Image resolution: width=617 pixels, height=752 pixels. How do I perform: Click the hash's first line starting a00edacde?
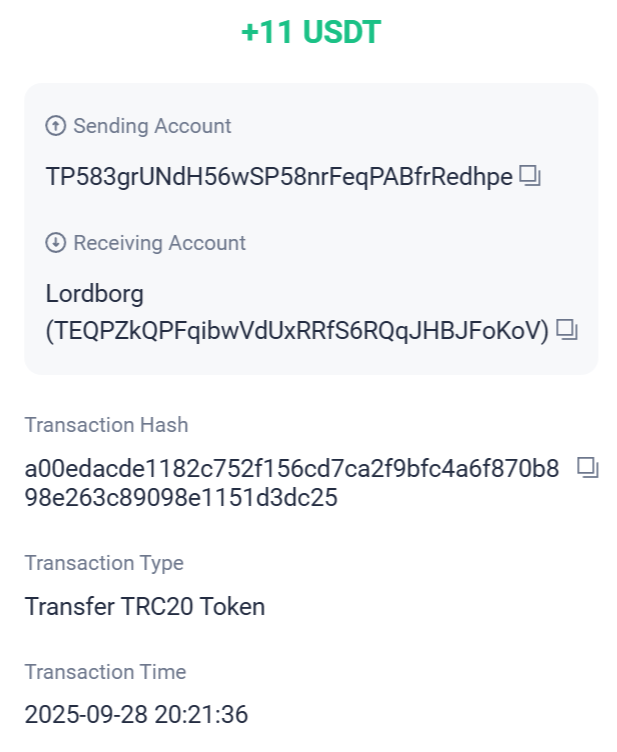click(292, 468)
